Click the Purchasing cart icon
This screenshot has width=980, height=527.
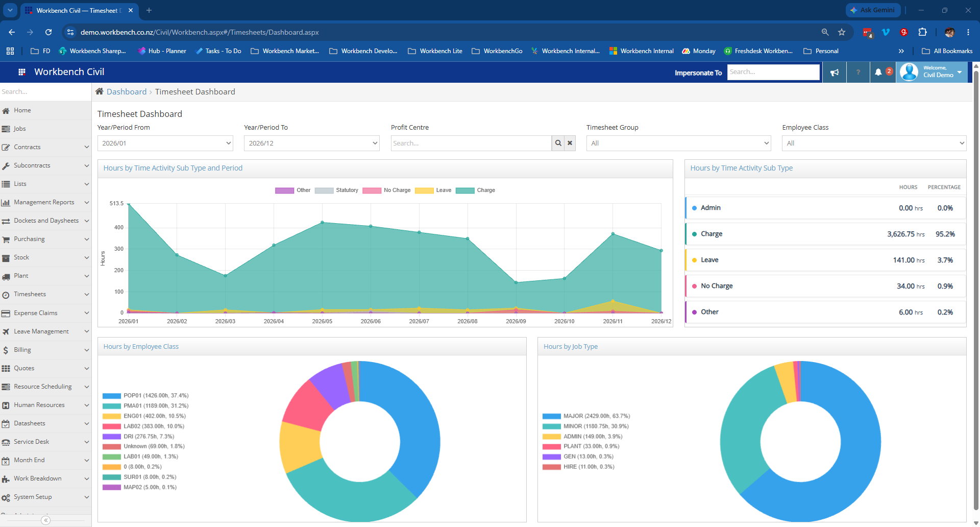(6, 239)
